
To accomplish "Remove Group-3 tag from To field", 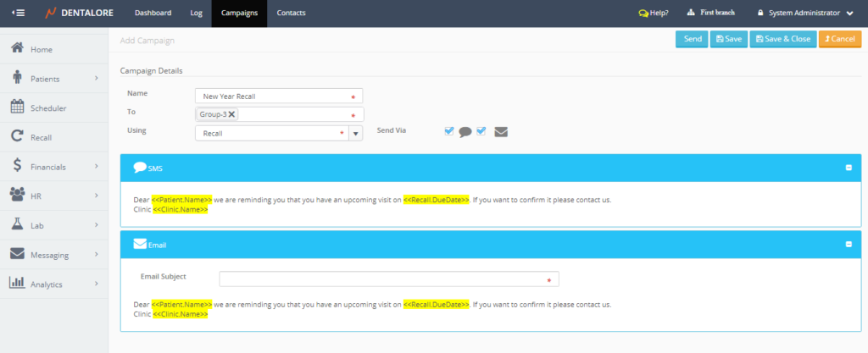I will pos(231,114).
